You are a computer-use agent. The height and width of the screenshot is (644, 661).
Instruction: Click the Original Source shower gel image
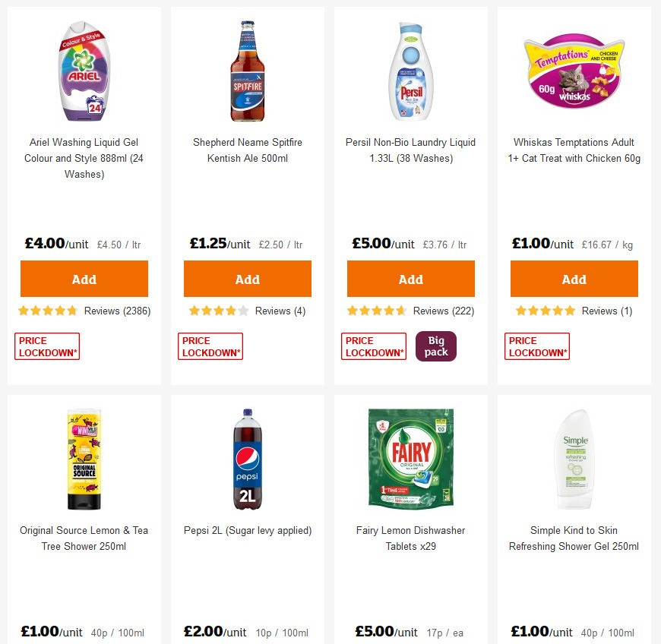coord(84,459)
